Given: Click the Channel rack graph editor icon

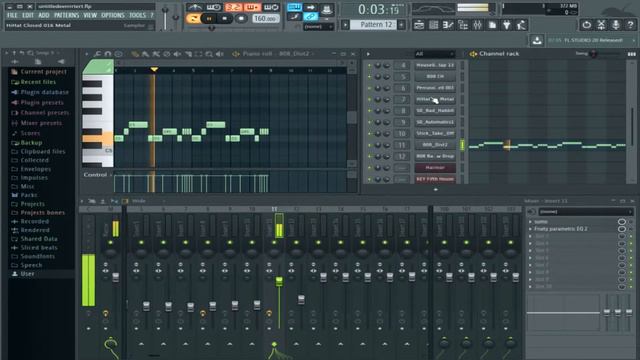Looking at the screenshot, I should 631,54.
